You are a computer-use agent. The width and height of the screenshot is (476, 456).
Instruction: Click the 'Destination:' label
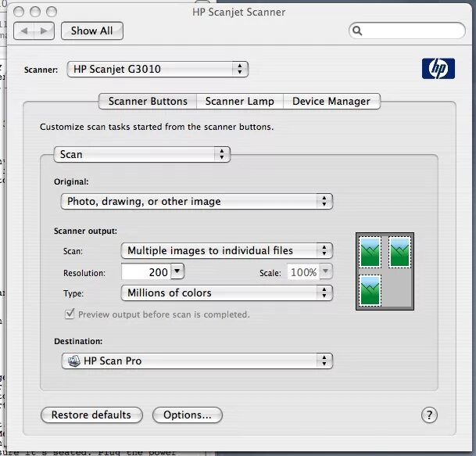point(78,341)
